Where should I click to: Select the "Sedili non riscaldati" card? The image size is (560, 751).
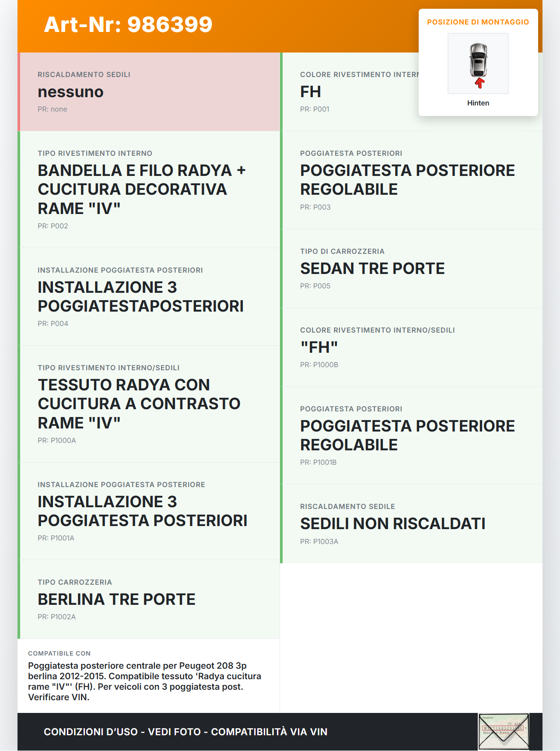click(x=411, y=523)
